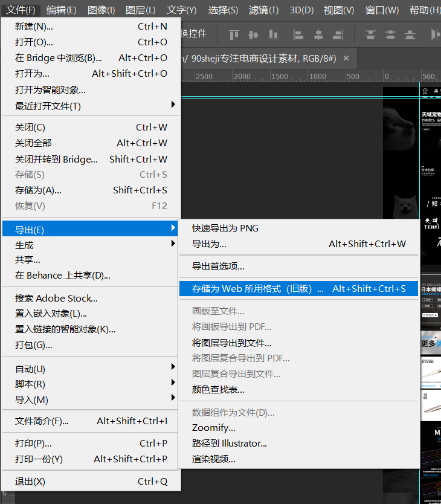The width and height of the screenshot is (441, 504).
Task: Choose 打印一份(Y) entry
Action: point(90,459)
